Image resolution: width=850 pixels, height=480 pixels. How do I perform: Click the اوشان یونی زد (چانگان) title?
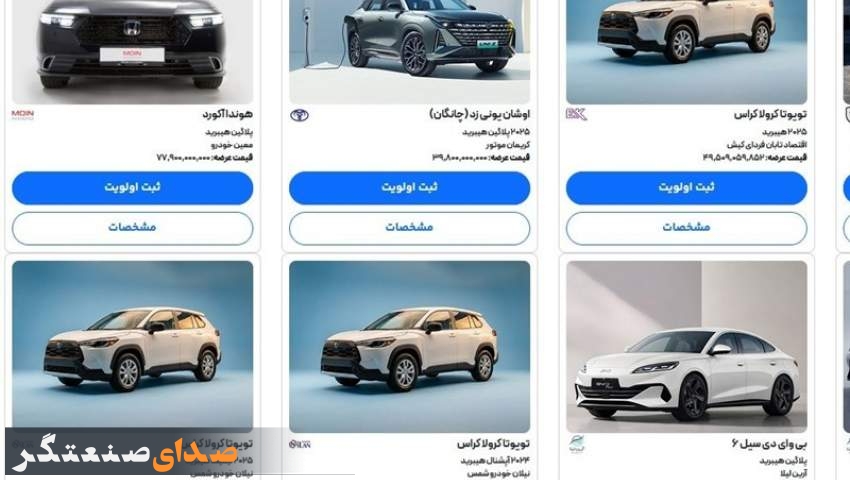point(480,114)
